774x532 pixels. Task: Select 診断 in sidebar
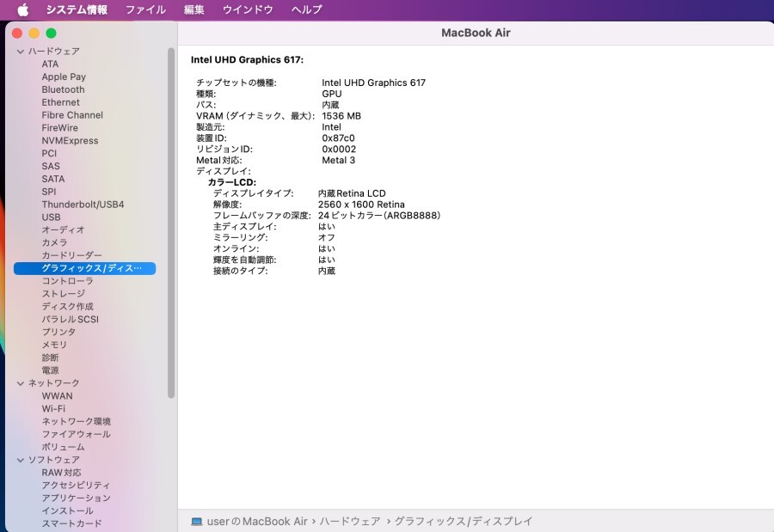coord(51,358)
